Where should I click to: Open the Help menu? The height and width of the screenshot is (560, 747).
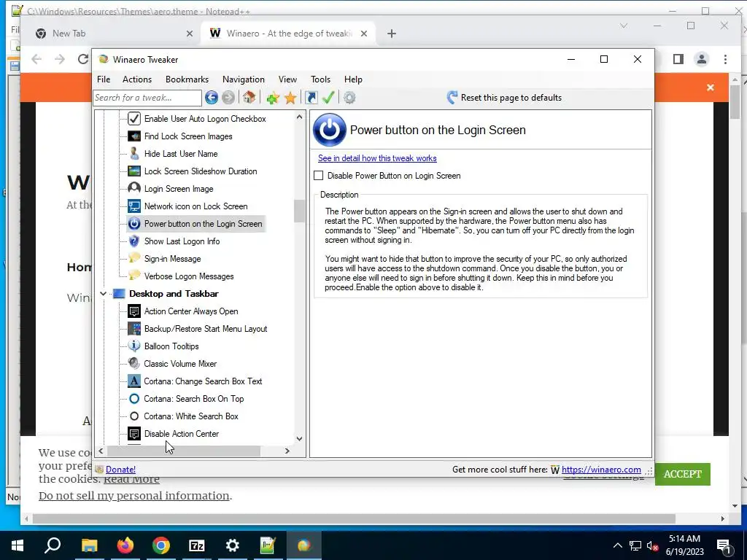354,79
